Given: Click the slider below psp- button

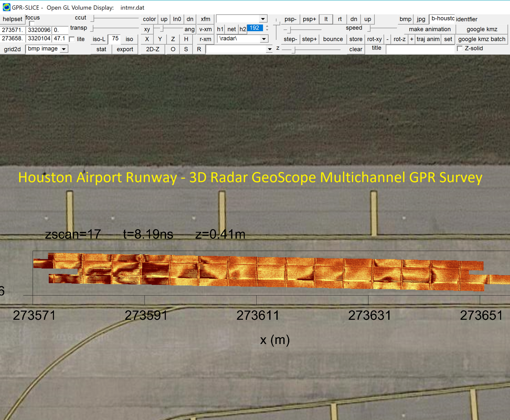Looking at the screenshot, I should (x=302, y=30).
